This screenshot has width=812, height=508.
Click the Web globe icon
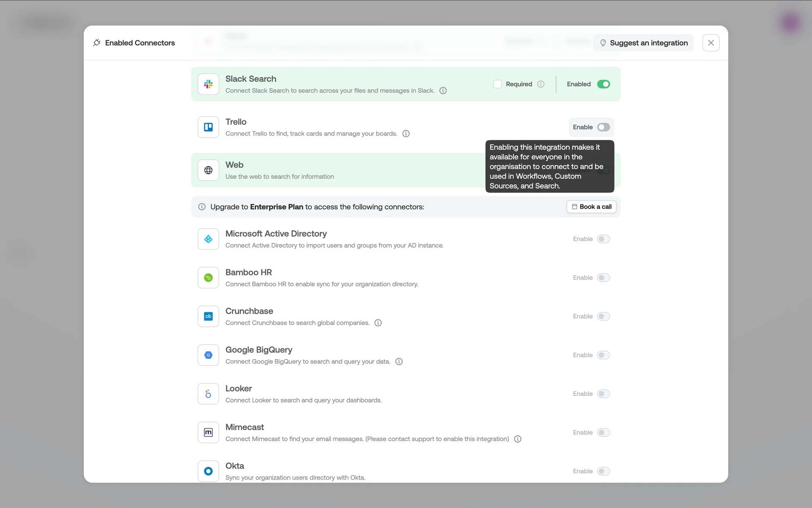pos(208,170)
